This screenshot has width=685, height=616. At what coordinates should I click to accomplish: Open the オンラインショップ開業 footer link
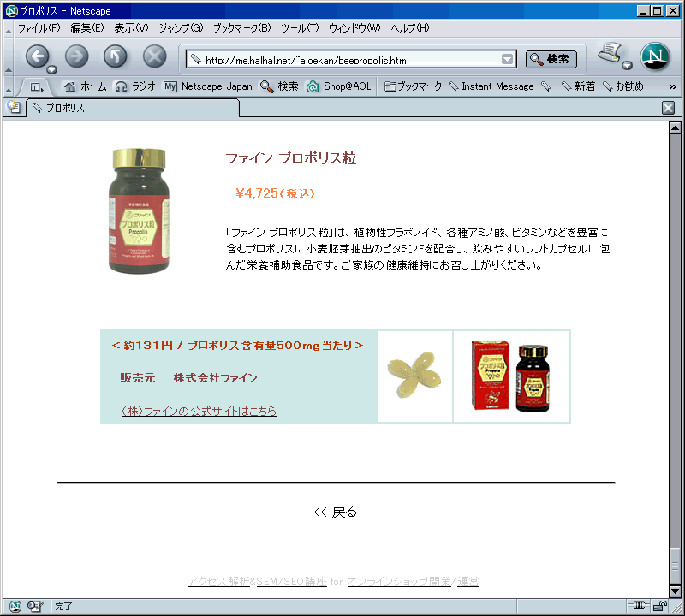(x=399, y=581)
